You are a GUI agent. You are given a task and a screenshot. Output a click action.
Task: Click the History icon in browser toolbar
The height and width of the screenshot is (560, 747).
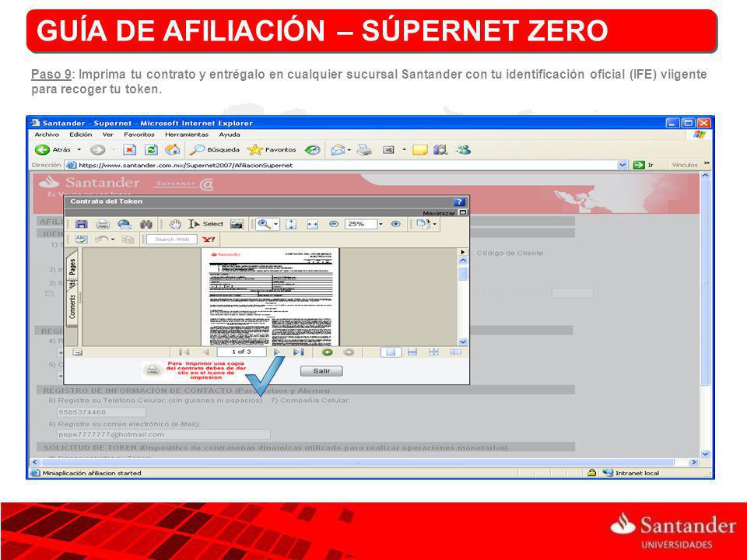pos(313,150)
